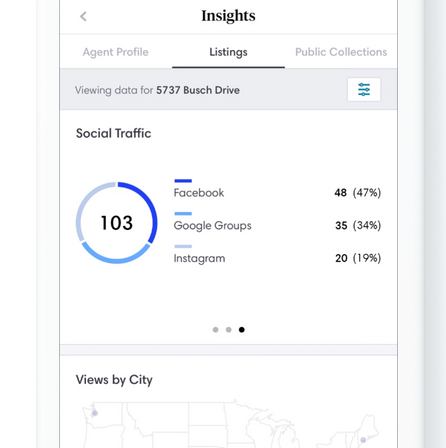Switch to the Agent Profile tab
Viewport: 446px width, 448px height.
click(116, 52)
